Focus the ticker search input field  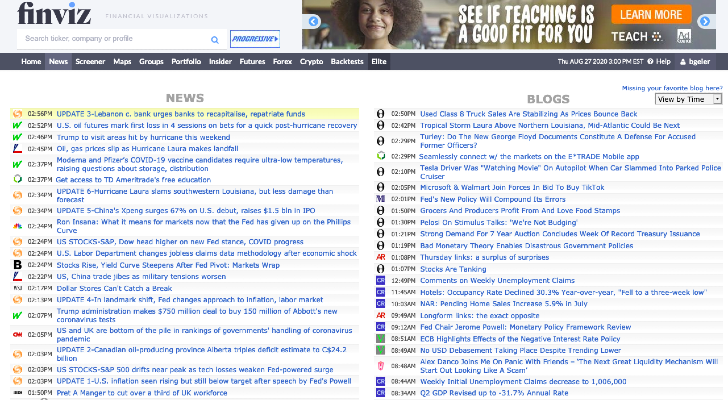pos(120,38)
